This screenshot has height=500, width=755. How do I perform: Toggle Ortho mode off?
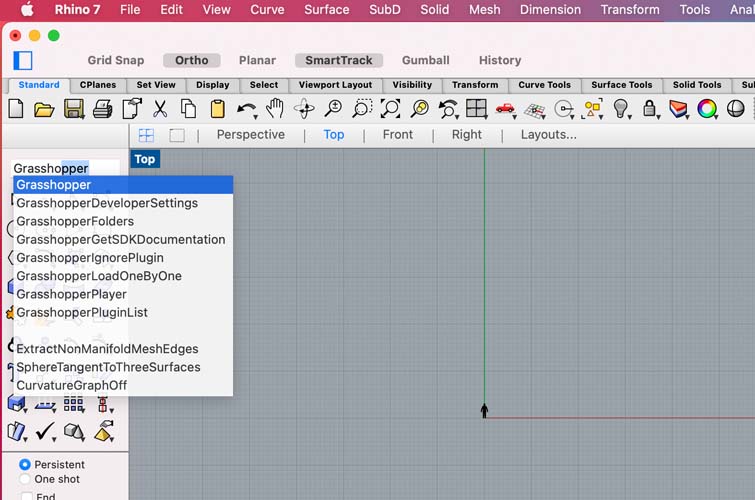pos(192,60)
